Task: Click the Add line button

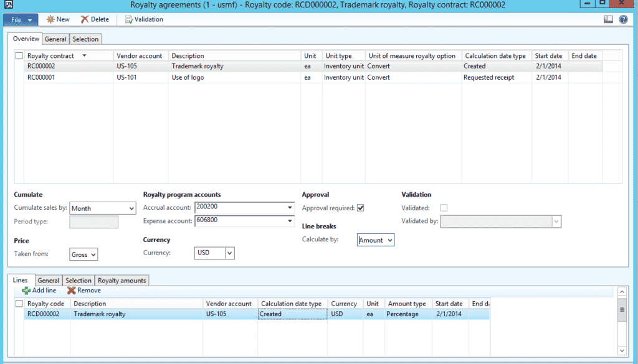Action: click(39, 291)
